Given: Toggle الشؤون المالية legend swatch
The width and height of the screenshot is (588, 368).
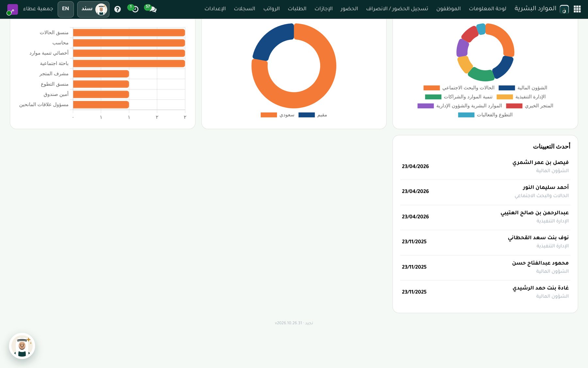Looking at the screenshot, I should pos(507,88).
